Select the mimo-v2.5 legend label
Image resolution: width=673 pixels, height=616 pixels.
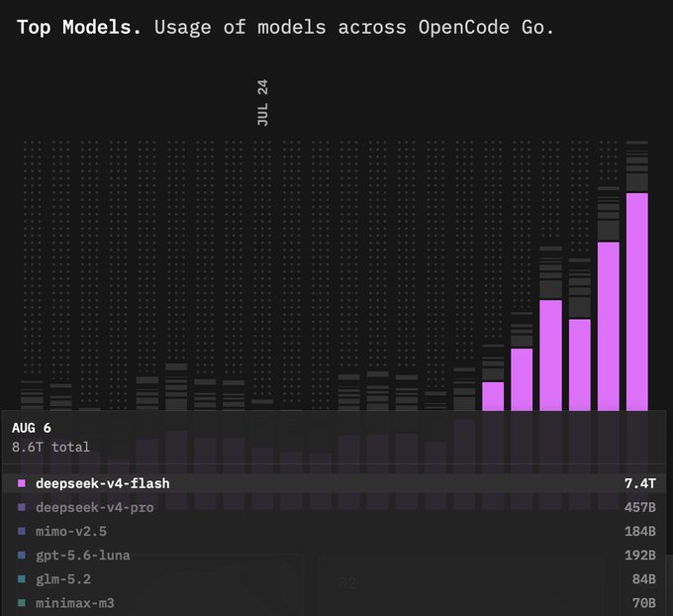(x=71, y=532)
